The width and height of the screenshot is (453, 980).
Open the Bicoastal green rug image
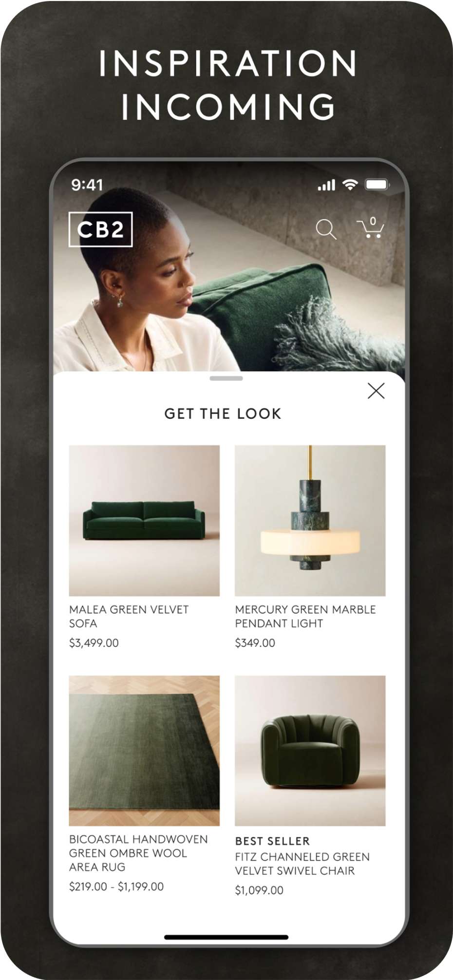[x=144, y=751]
